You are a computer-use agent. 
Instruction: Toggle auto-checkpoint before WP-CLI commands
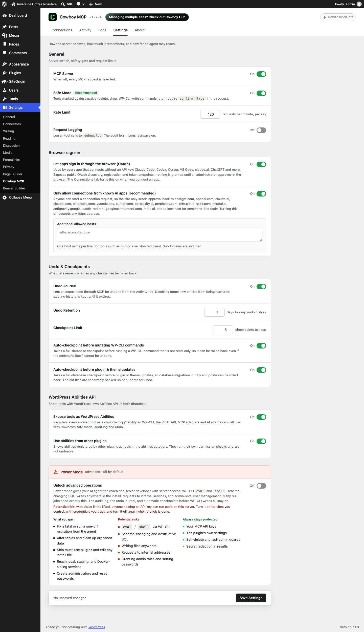261,346
